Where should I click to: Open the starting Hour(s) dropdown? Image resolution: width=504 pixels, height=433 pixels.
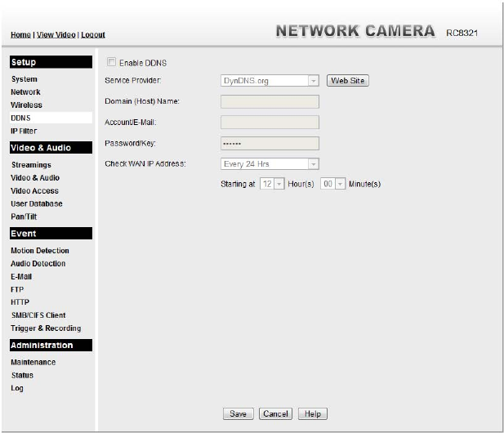tap(272, 184)
